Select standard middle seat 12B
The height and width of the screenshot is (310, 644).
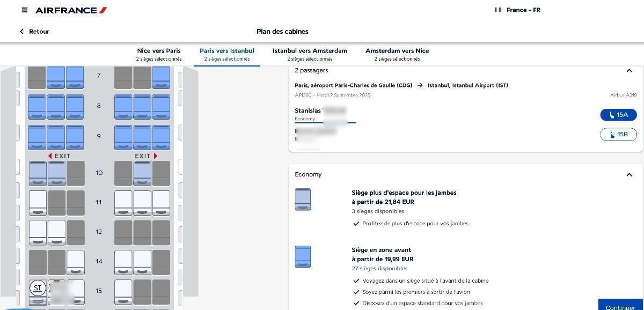click(x=56, y=232)
